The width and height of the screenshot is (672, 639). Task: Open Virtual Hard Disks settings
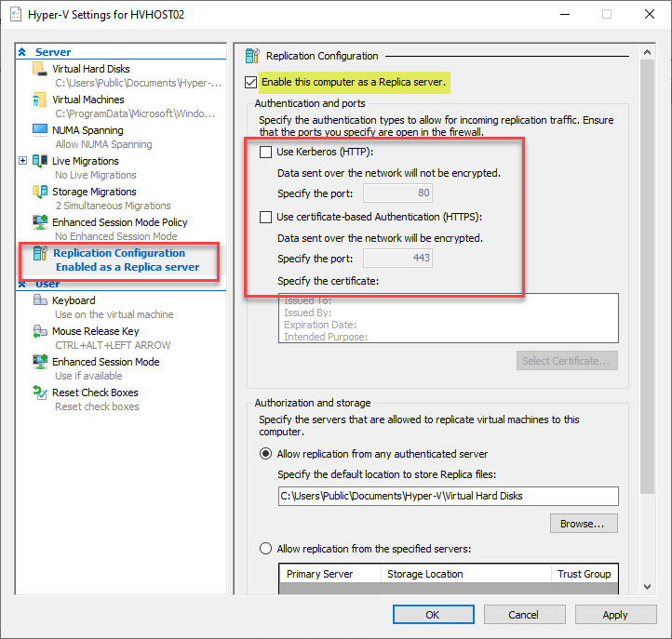coord(91,69)
